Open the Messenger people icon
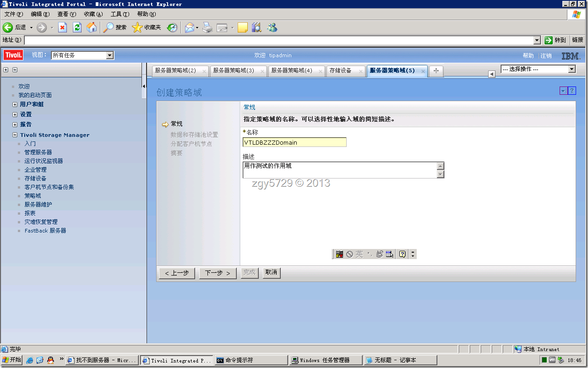This screenshot has height=368, width=588. [272, 27]
